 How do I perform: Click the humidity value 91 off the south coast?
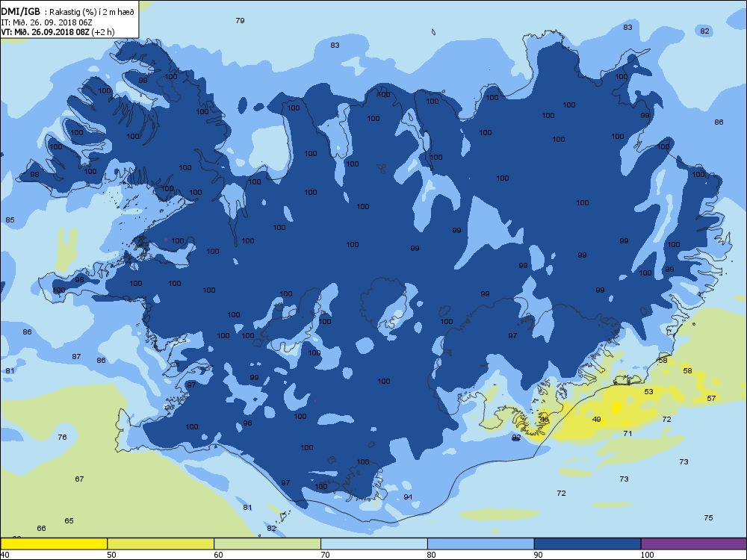click(x=408, y=497)
